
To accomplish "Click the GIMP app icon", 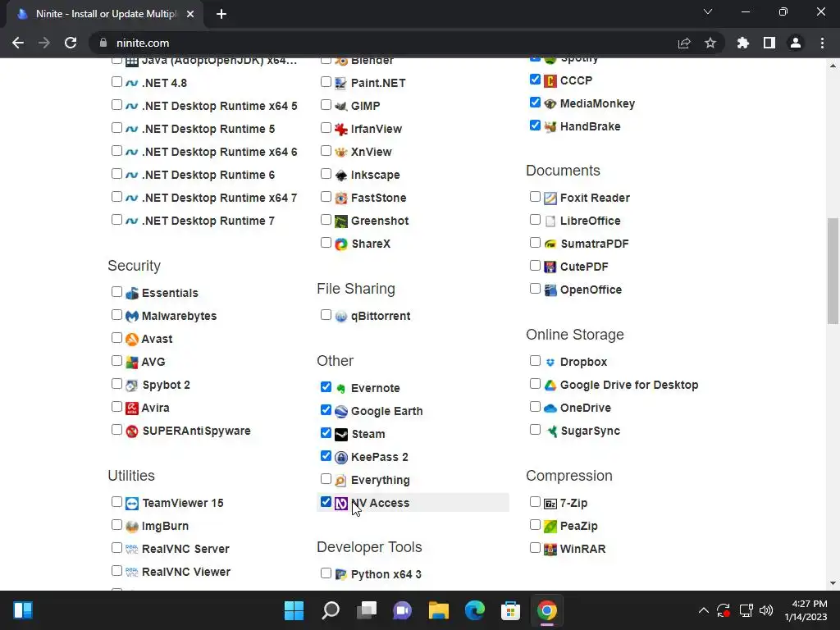I will click(x=340, y=106).
